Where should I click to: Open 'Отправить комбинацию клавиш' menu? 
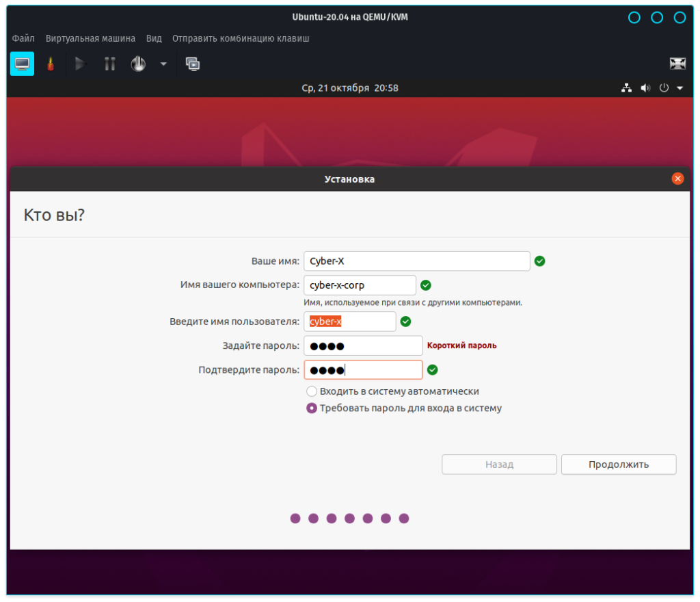[x=241, y=38]
